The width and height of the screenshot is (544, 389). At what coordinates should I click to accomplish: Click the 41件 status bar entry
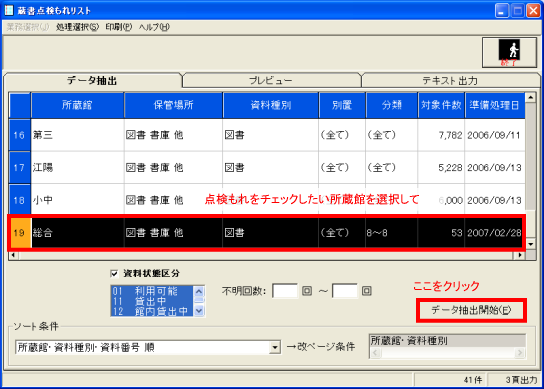point(451,380)
